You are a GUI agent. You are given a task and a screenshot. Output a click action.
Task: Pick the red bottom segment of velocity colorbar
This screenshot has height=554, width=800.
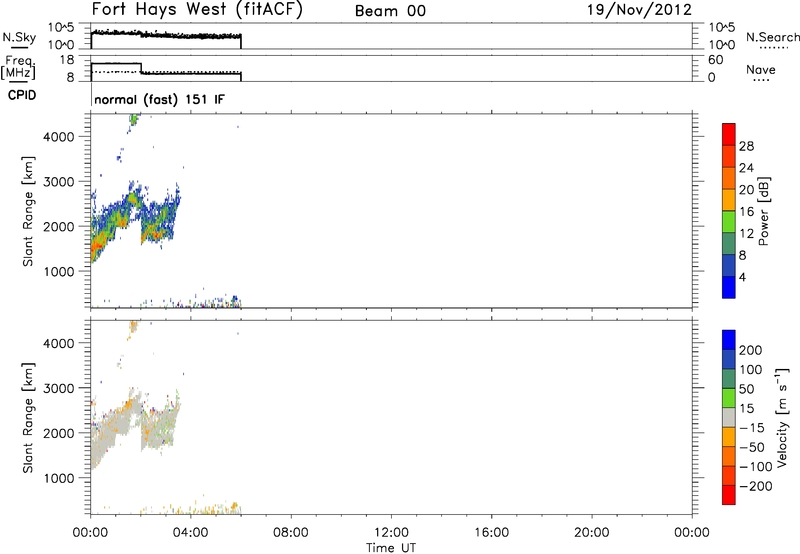tap(729, 495)
